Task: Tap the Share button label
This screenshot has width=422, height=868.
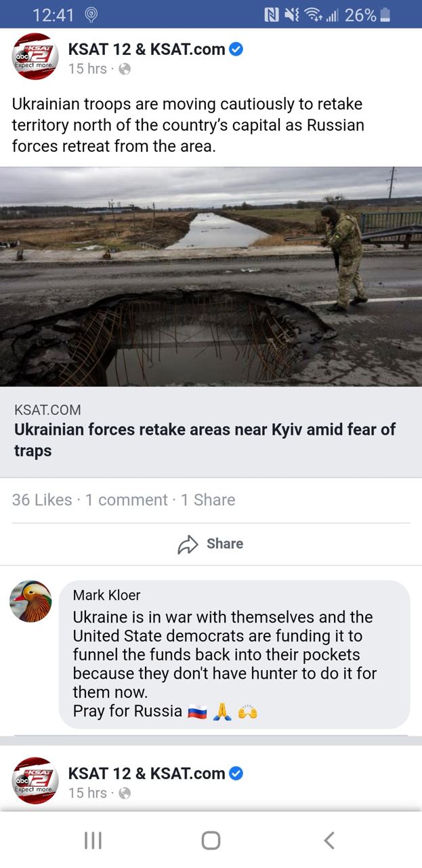Action: coord(225,544)
